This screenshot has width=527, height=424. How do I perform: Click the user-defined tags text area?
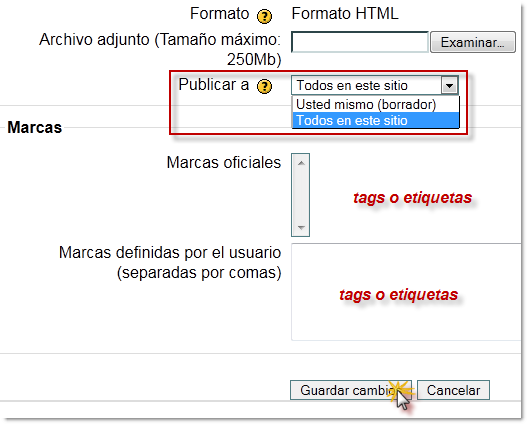tap(407, 292)
